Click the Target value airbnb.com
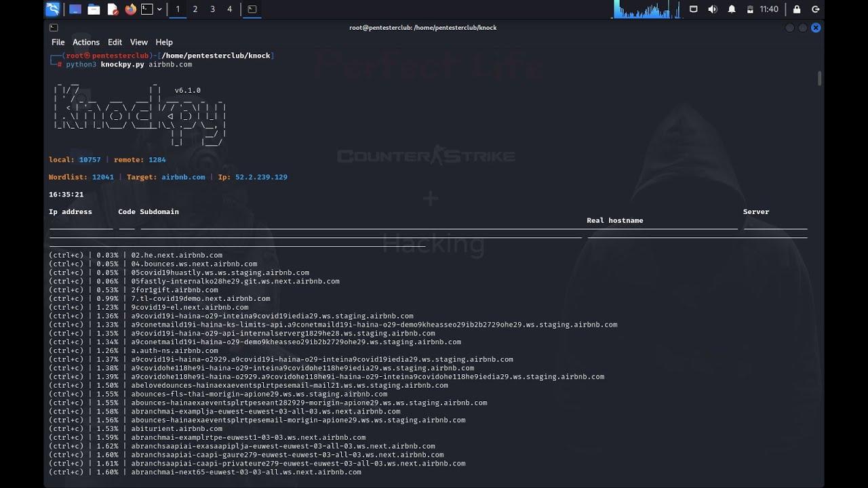 point(183,177)
